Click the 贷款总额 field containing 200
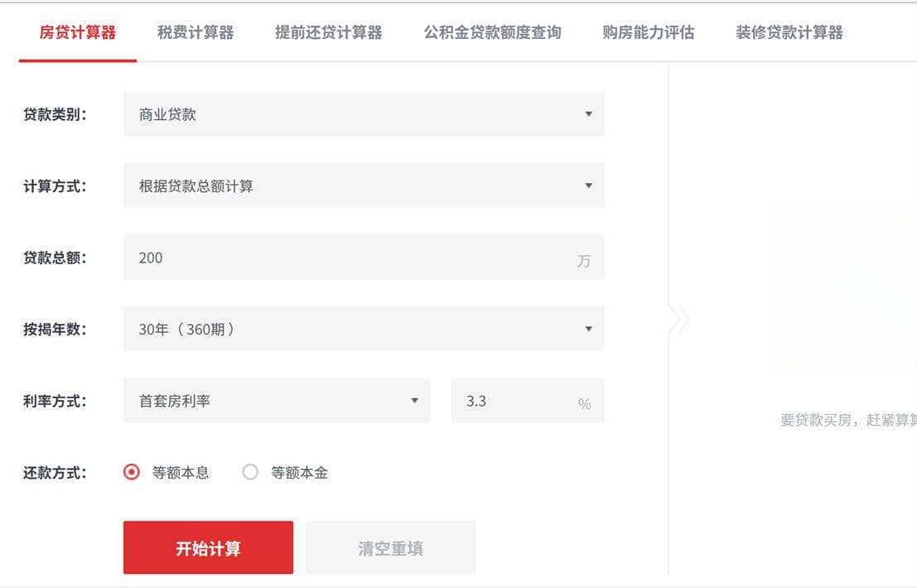The image size is (917, 588). point(364,258)
